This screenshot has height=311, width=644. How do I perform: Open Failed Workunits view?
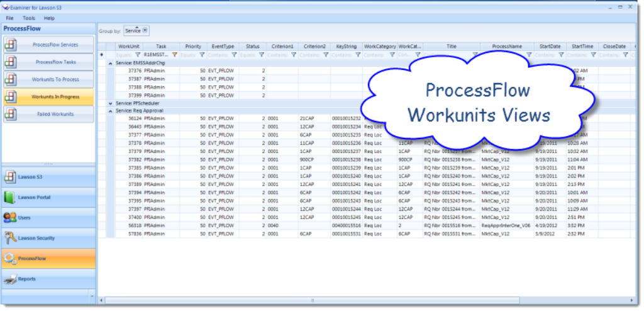pyautogui.click(x=48, y=114)
